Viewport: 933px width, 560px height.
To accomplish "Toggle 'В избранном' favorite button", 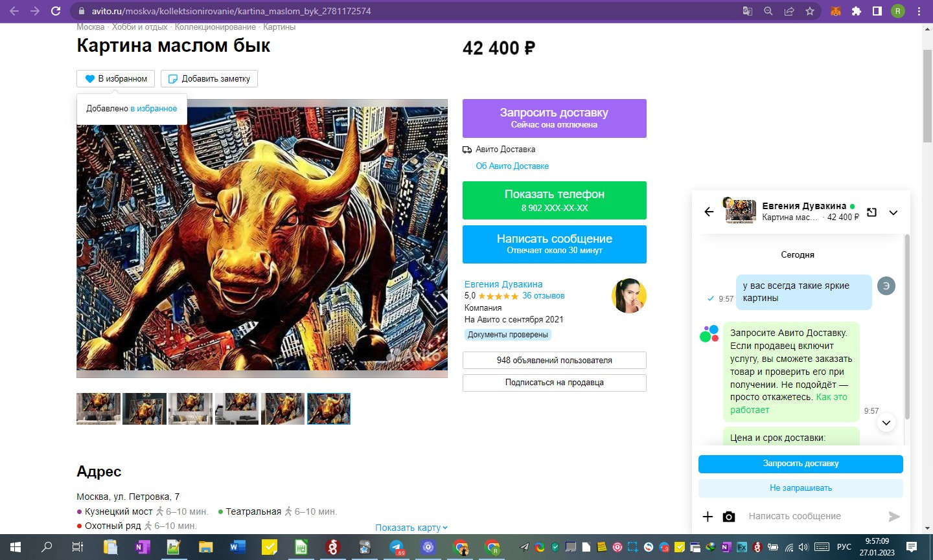I will click(116, 78).
